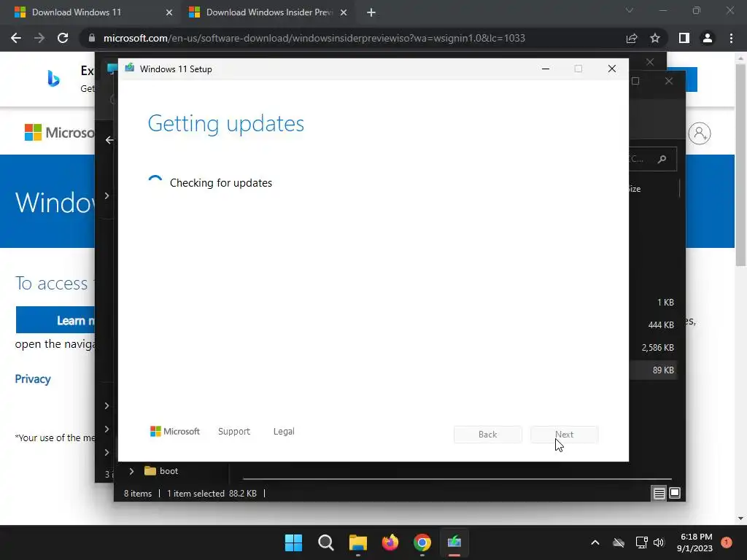Toggle Chrome side panel icon
747x560 pixels.
coord(684,38)
